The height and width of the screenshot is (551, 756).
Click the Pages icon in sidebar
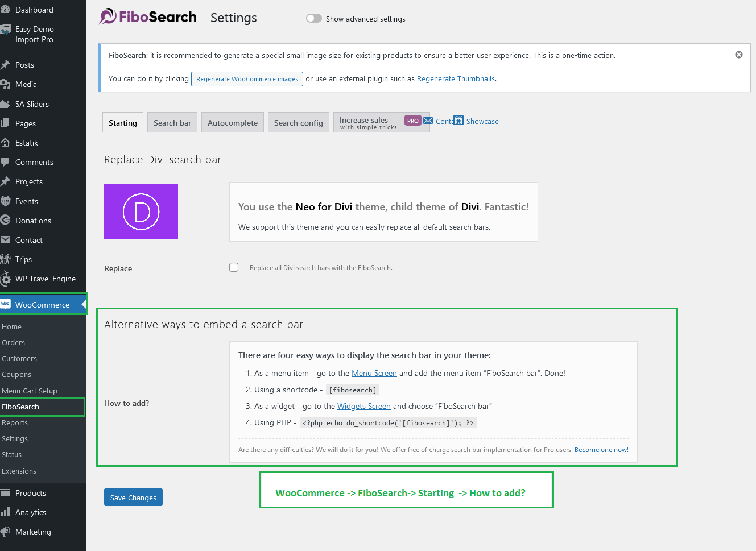(x=5, y=123)
